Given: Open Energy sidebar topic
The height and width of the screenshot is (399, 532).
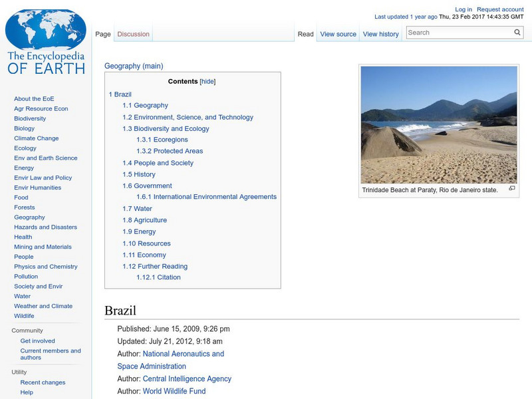Looking at the screenshot, I should coord(24,168).
